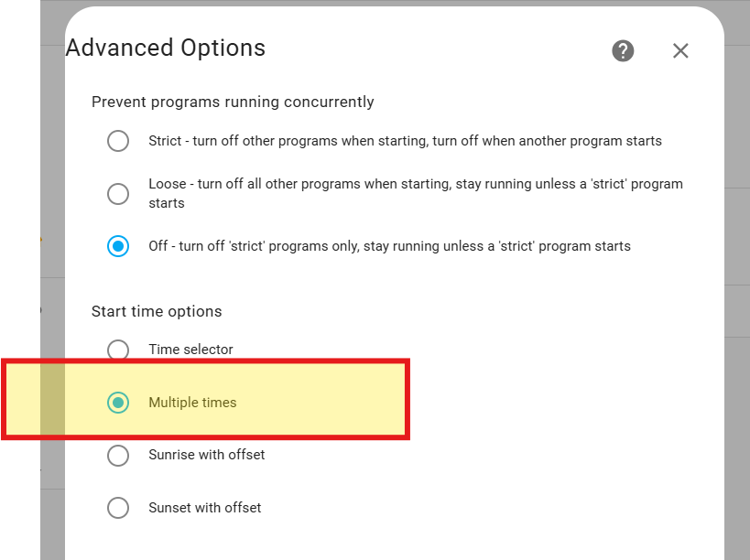Click the 'Time selector' label text
The height and width of the screenshot is (560, 750).
190,350
